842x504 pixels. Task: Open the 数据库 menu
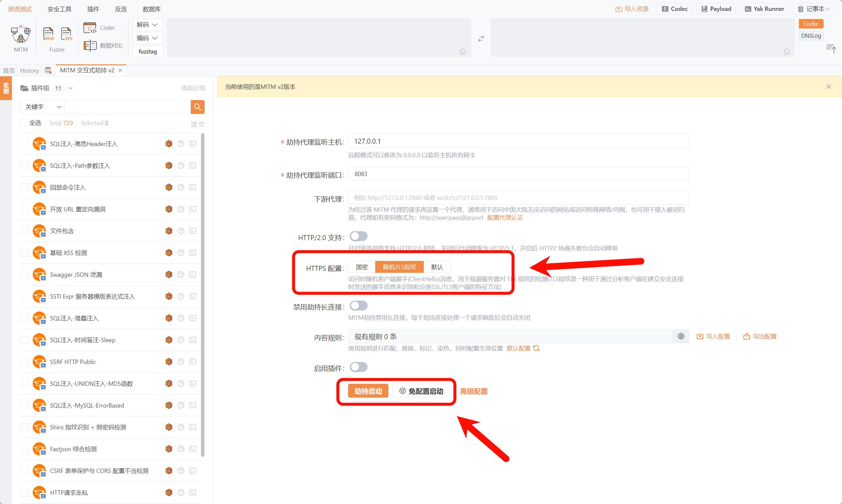[151, 9]
